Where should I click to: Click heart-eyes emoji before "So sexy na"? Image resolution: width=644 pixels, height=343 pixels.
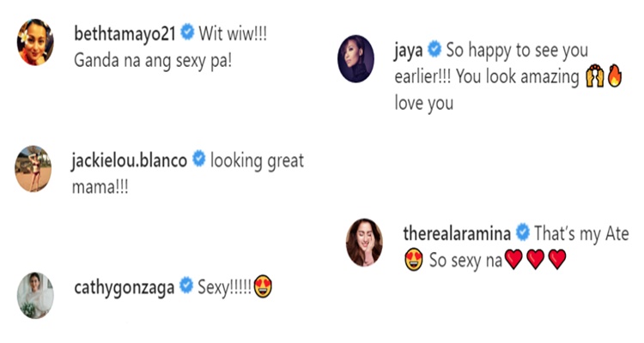pyautogui.click(x=414, y=261)
